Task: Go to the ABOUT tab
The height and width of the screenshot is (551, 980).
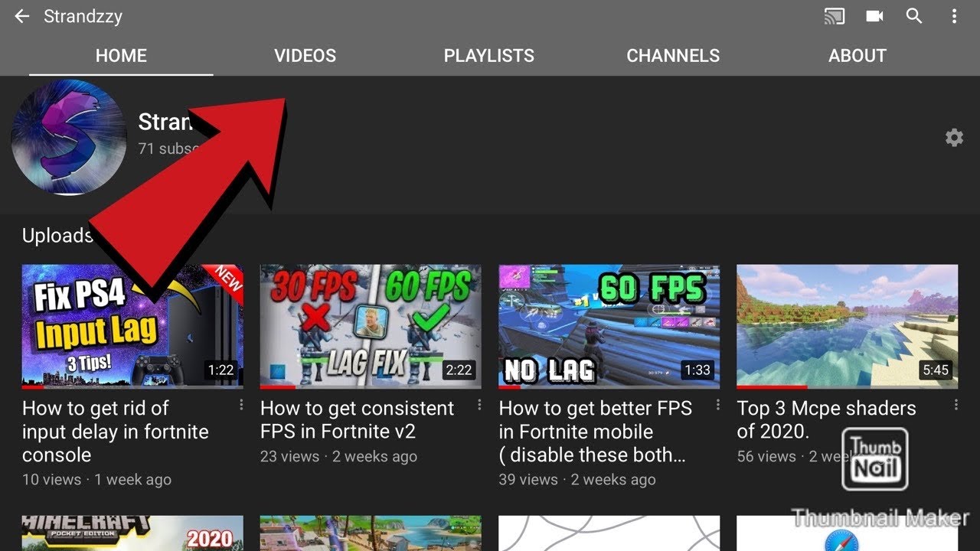Action: point(857,56)
